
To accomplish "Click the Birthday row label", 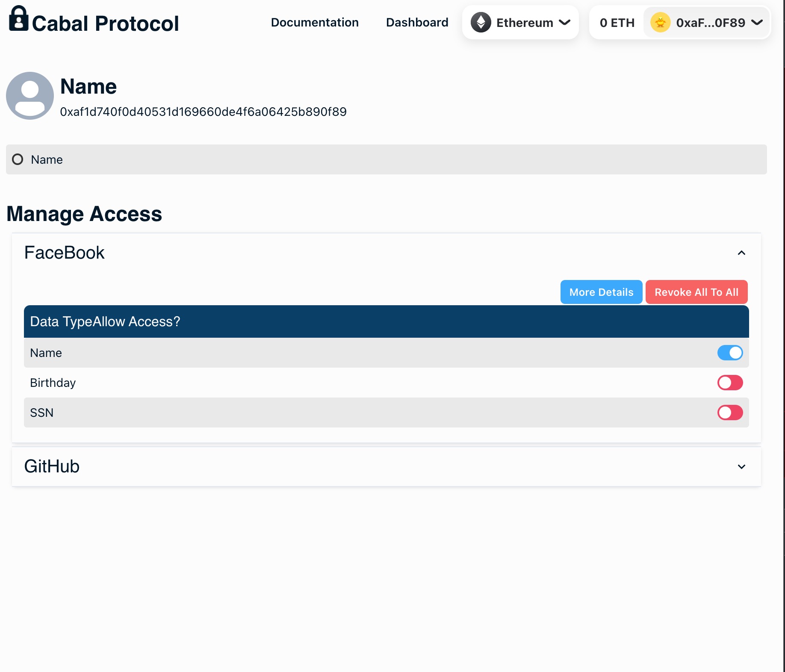I will click(x=53, y=383).
